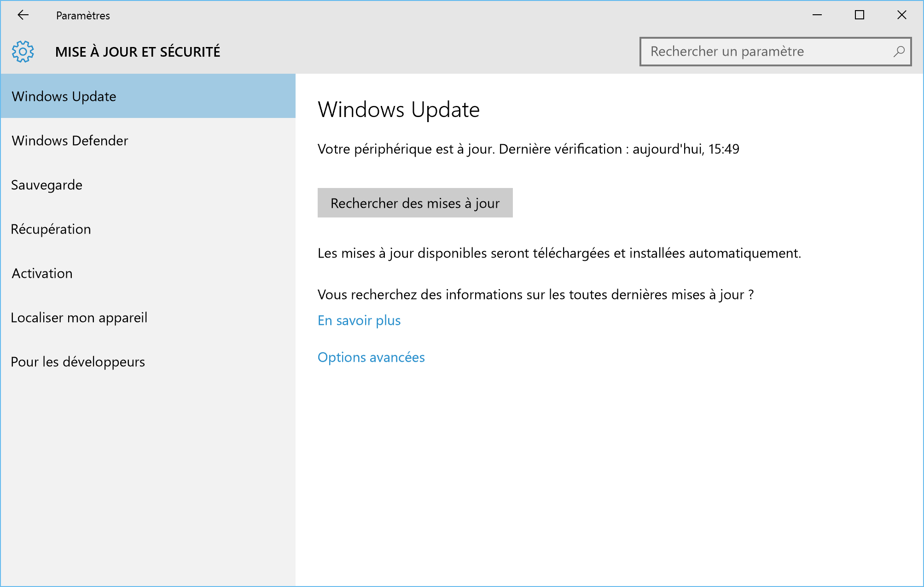Open Options avancées link
Screen dimensions: 924x587
point(371,357)
